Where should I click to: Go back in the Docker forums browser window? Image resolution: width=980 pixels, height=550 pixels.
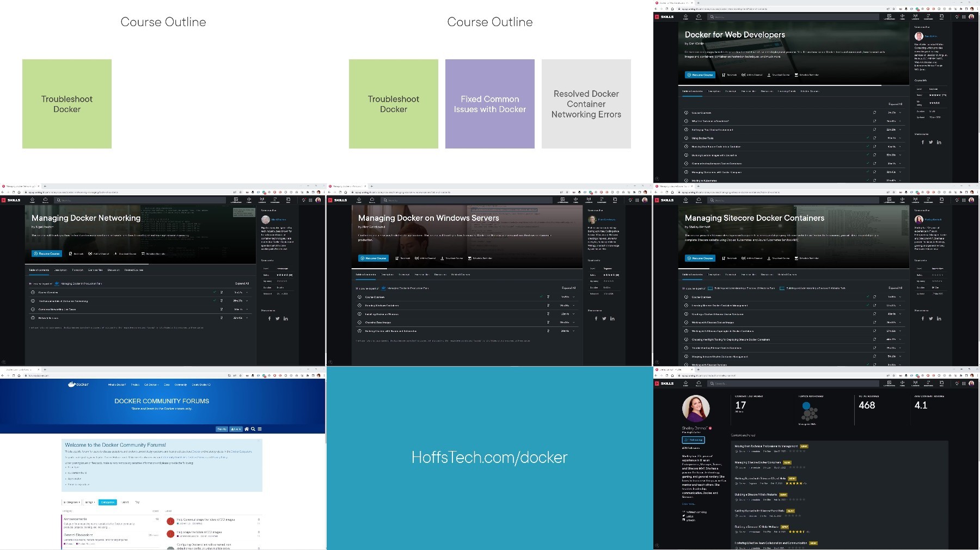(3, 375)
